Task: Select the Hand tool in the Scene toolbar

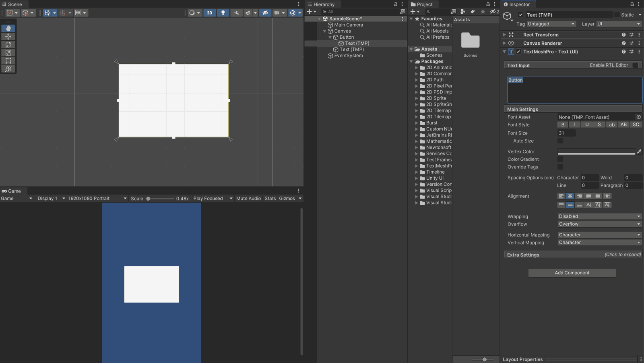Action: click(x=8, y=28)
